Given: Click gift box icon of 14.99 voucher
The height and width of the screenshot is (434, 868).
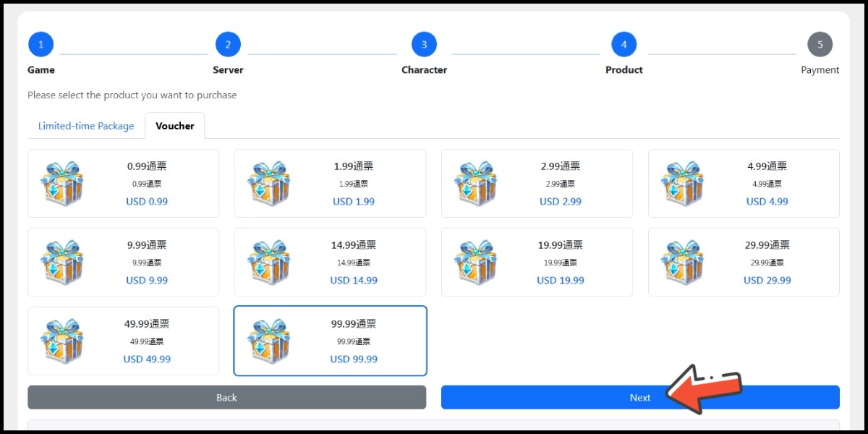Looking at the screenshot, I should [269, 263].
